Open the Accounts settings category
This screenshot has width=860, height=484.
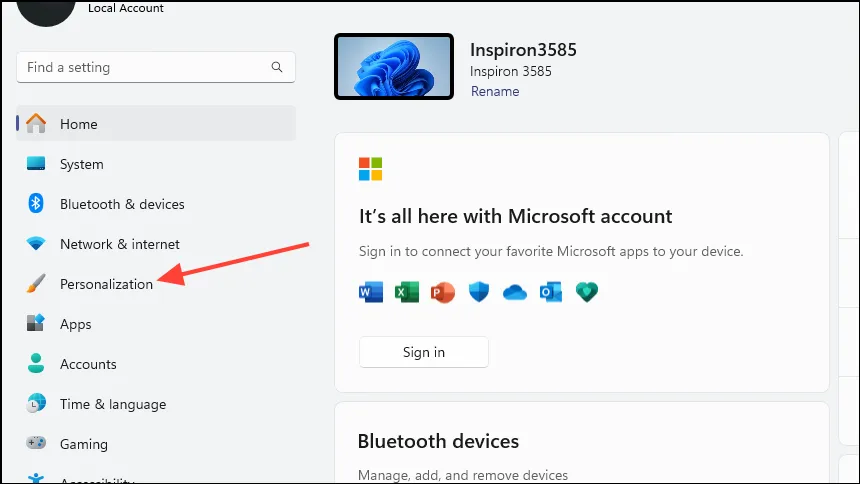[x=88, y=364]
